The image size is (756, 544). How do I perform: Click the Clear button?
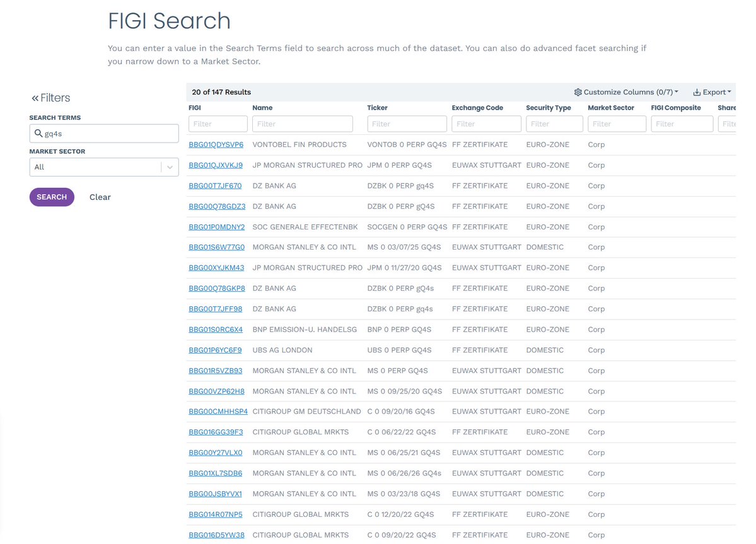[x=100, y=197]
